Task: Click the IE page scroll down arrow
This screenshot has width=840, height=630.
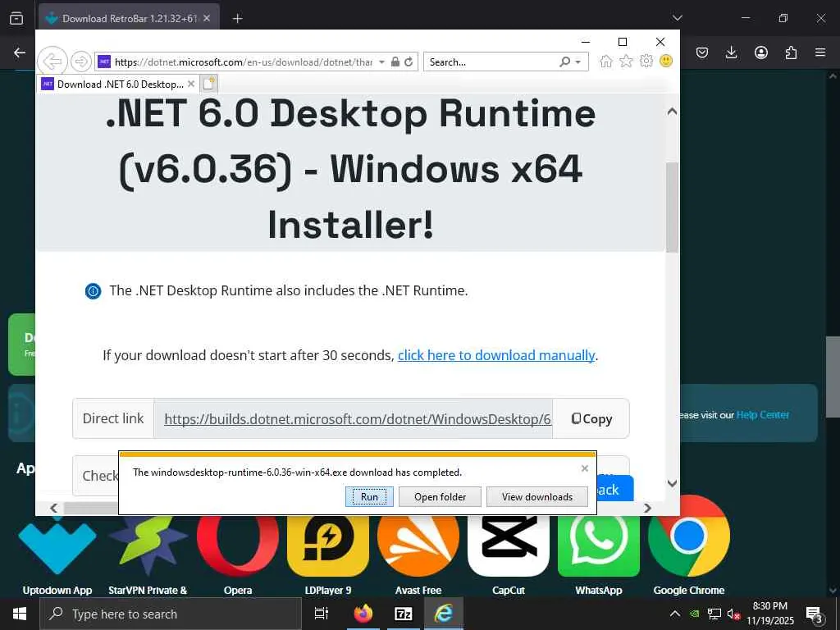Action: [672, 483]
